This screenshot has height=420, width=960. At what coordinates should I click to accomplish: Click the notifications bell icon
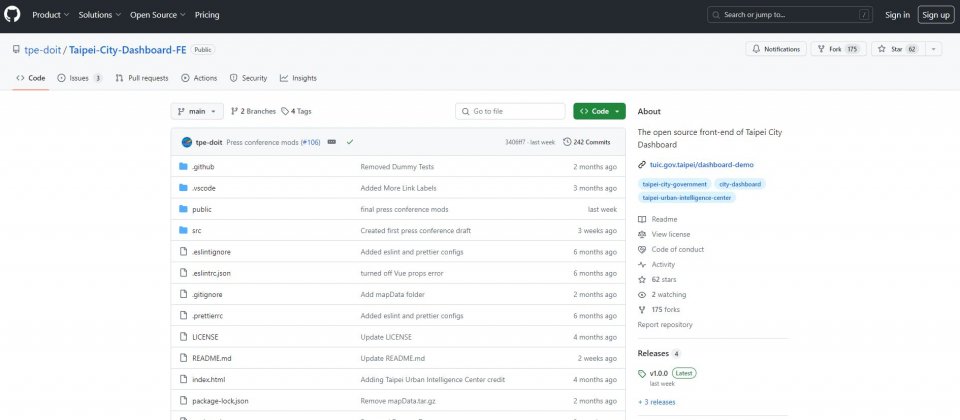[756, 49]
